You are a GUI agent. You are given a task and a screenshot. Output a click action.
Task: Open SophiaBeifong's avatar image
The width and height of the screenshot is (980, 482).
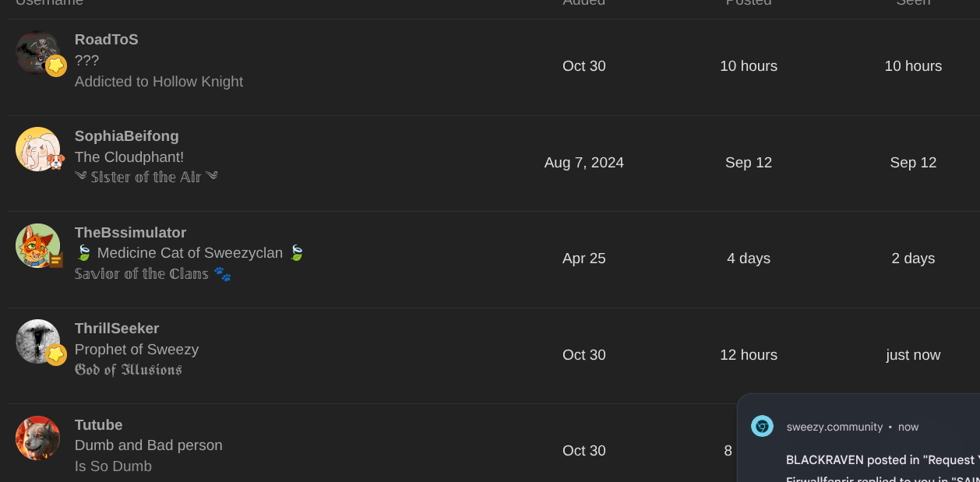36,147
